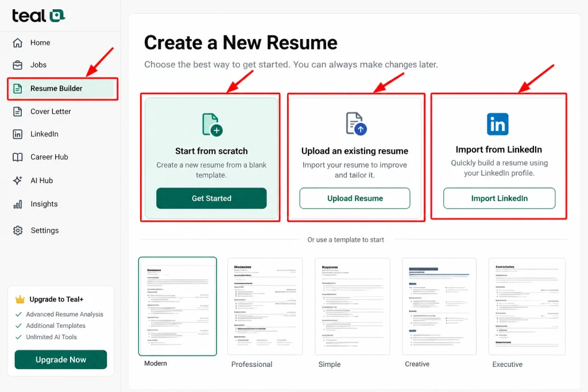Click the Start from scratch document-plus icon
The image size is (588, 392).
pyautogui.click(x=212, y=125)
